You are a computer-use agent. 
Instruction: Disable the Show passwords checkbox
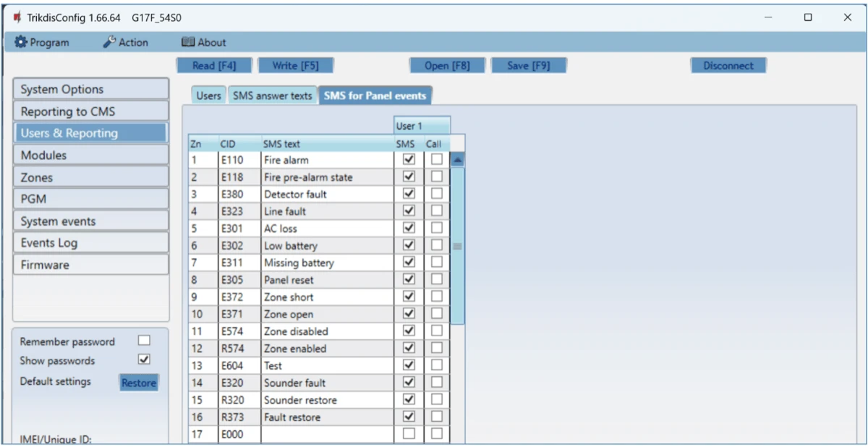pos(144,359)
